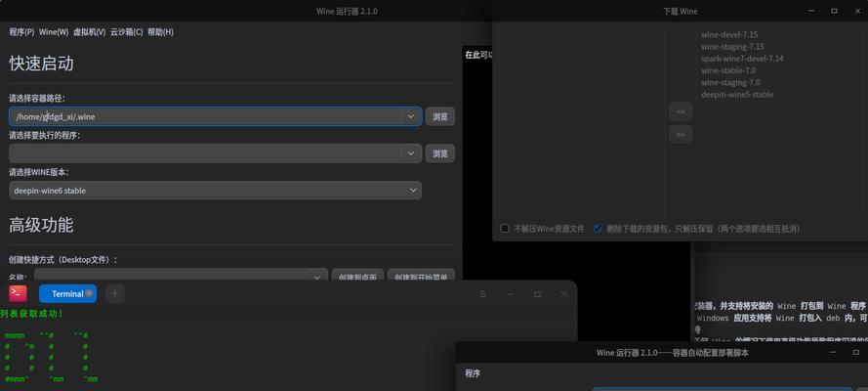Select wine-staging-7.15 in download list
Image resolution: width=868 pixels, height=391 pixels.
coord(732,47)
